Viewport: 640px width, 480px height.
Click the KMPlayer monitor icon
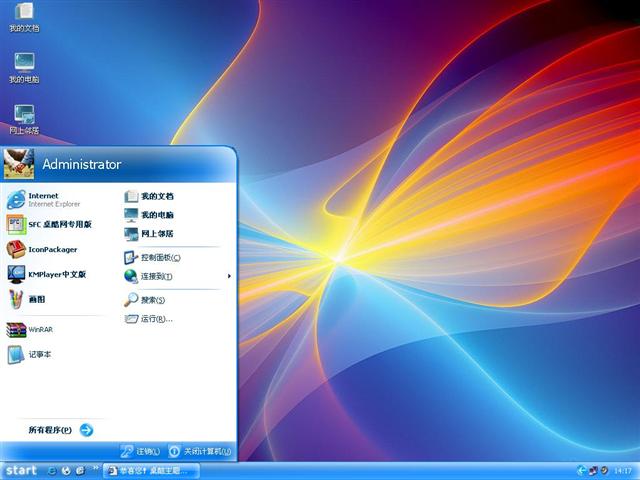click(x=16, y=274)
